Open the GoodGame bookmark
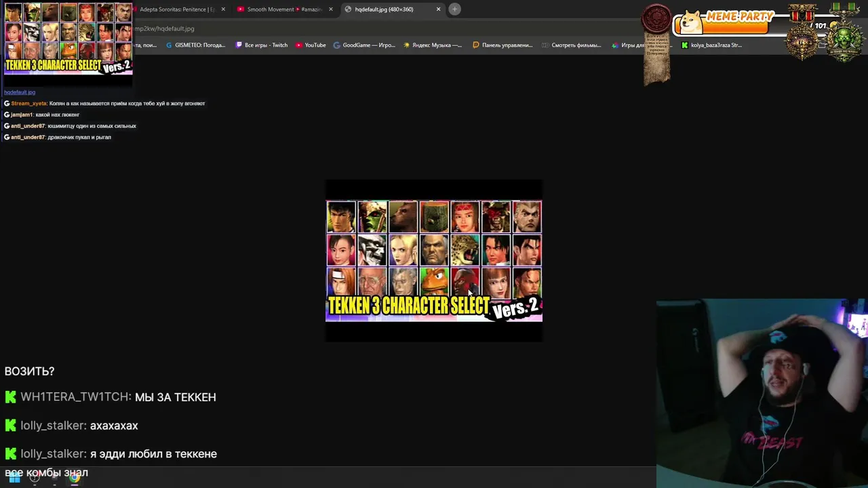Image resolution: width=868 pixels, height=488 pixels. tap(364, 45)
